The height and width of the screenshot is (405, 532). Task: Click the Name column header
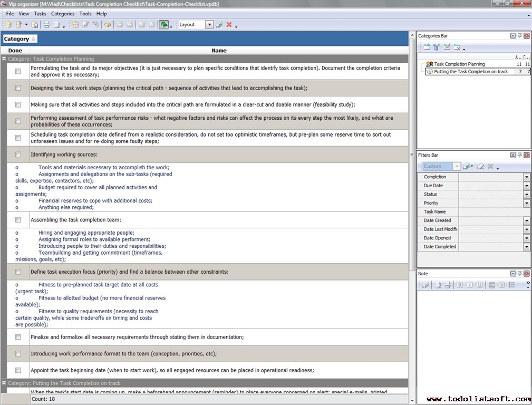219,51
